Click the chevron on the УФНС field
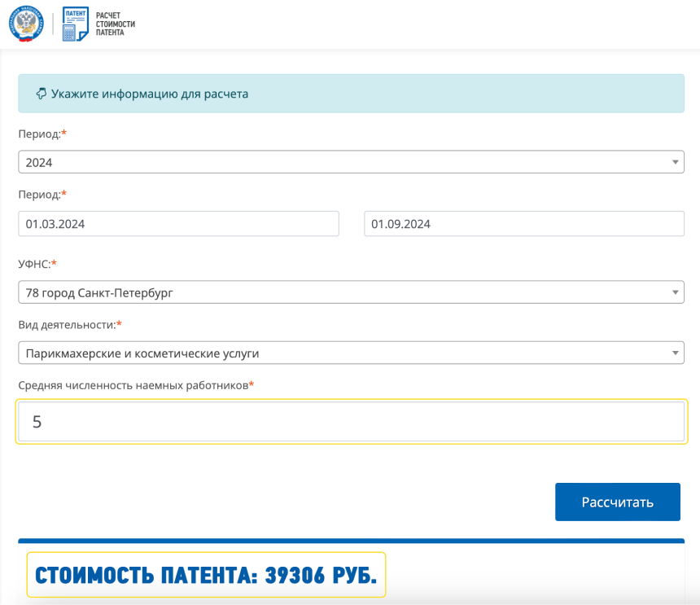The height and width of the screenshot is (605, 700). pyautogui.click(x=676, y=292)
